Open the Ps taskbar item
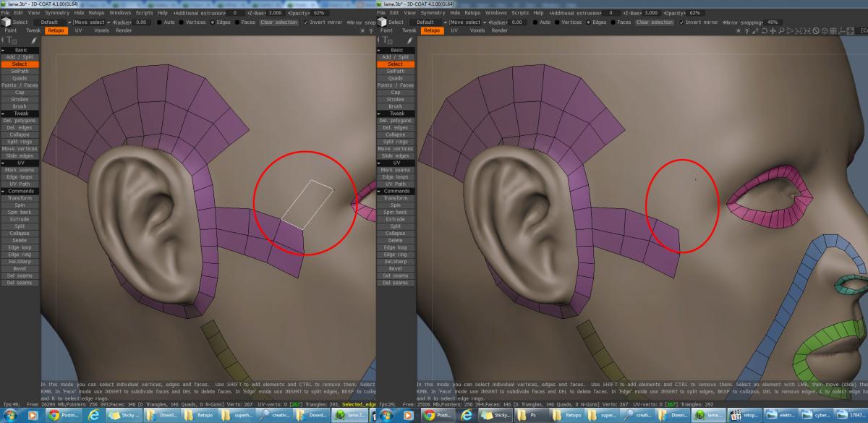868x423 pixels. [x=532, y=416]
